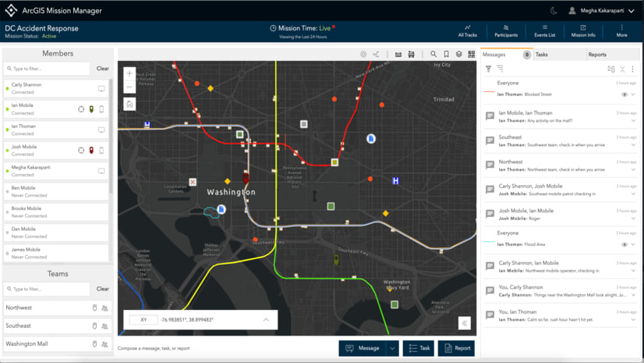
Task: Expand the Flood Area message
Action: (x=633, y=244)
